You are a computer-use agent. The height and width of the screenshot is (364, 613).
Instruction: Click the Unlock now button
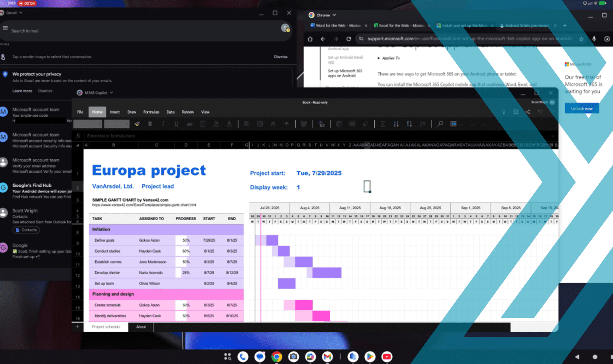(x=581, y=108)
